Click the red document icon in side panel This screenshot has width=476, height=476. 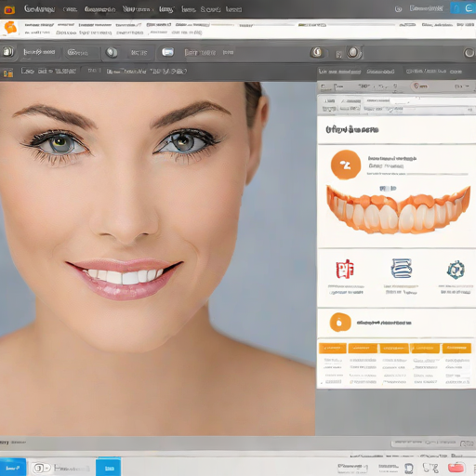[345, 269]
